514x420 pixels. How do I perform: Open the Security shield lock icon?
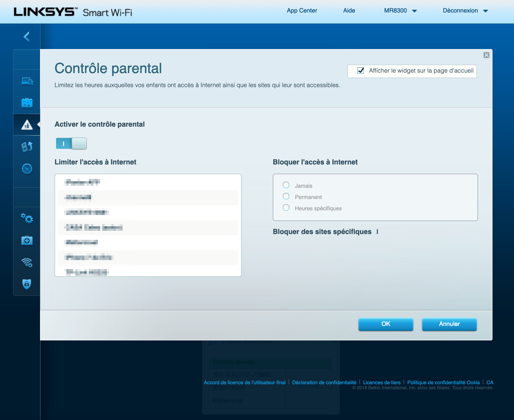click(x=27, y=284)
